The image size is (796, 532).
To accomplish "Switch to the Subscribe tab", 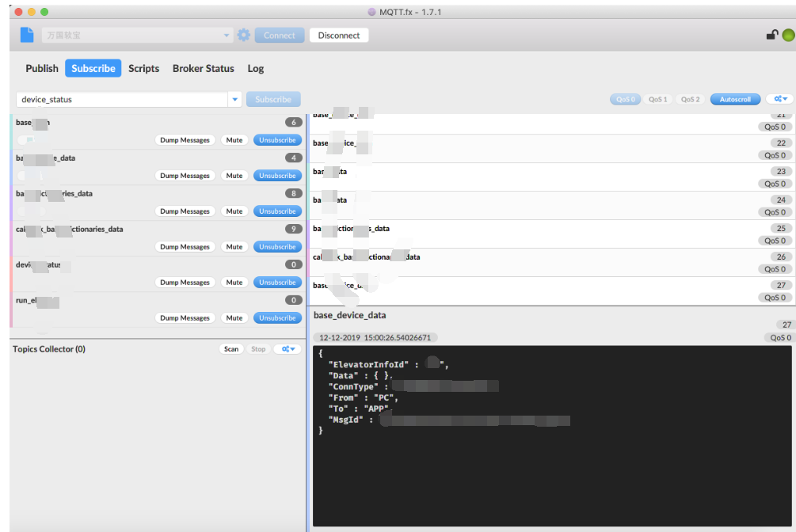I will click(x=93, y=68).
